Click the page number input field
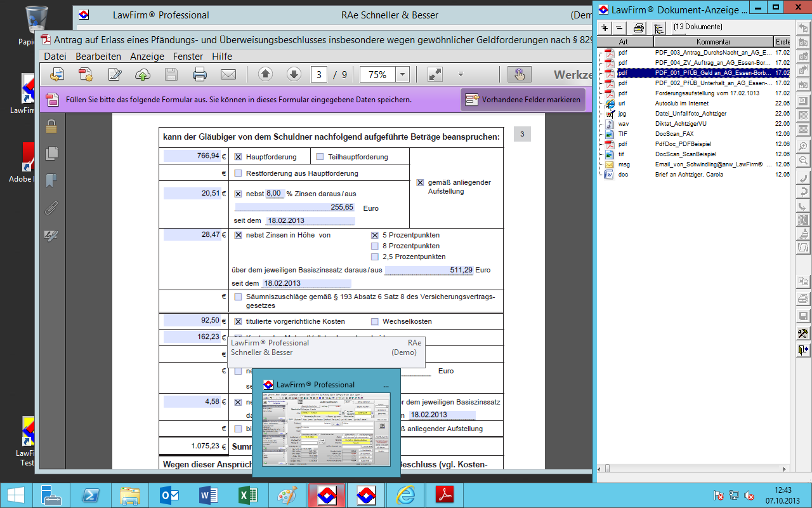The image size is (812, 508). [x=319, y=74]
